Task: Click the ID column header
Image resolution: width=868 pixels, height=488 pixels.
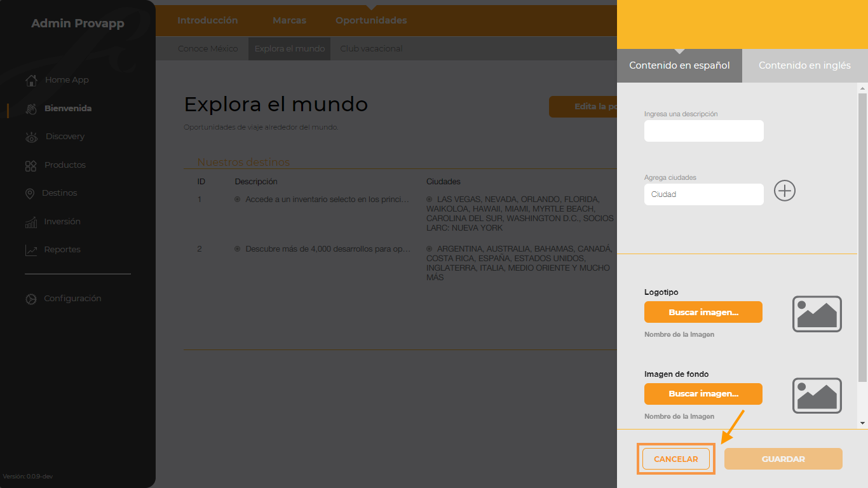Action: pos(201,182)
